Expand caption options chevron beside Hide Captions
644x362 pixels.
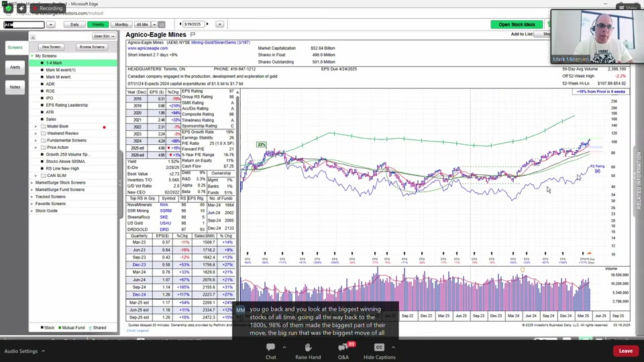(394, 347)
